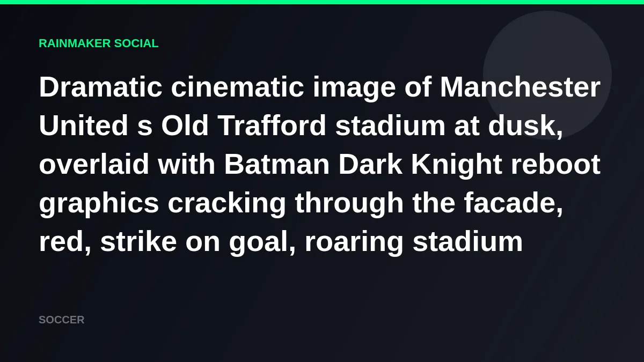Click the RAINMAKER SOCIAL brand label
Viewport: 644px width, 362px height.
[98, 43]
